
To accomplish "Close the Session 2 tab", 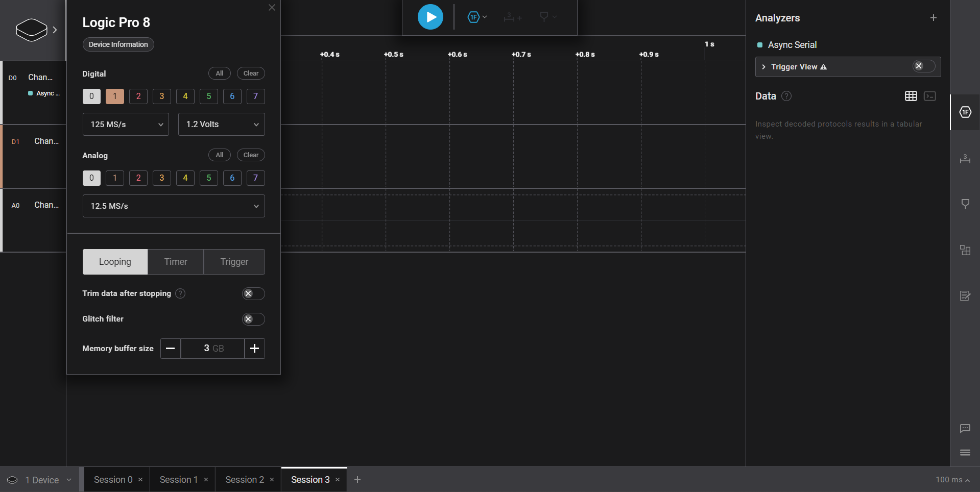I will pos(272,480).
